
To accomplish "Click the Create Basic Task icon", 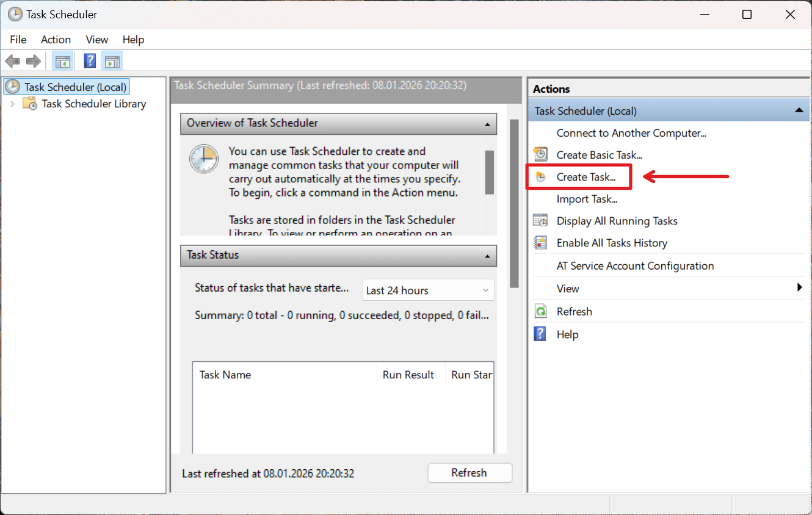I will [x=540, y=154].
